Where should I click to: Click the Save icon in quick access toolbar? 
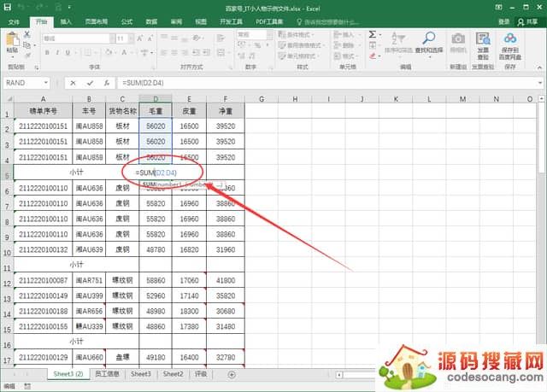[x=7, y=7]
